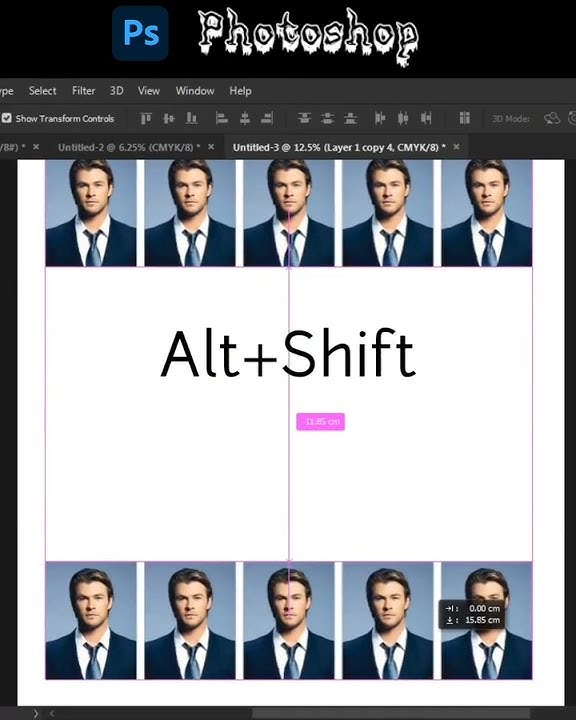Click the Align top edges icon

[146, 118]
